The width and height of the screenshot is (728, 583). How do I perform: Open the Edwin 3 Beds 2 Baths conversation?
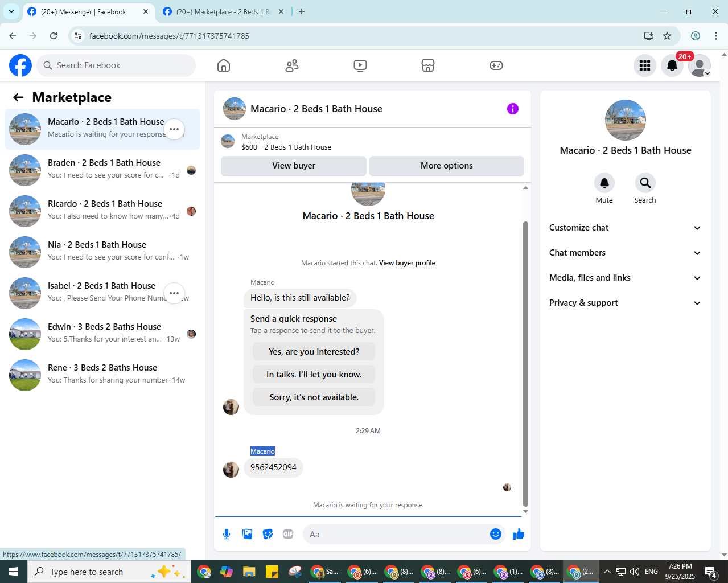pyautogui.click(x=102, y=334)
